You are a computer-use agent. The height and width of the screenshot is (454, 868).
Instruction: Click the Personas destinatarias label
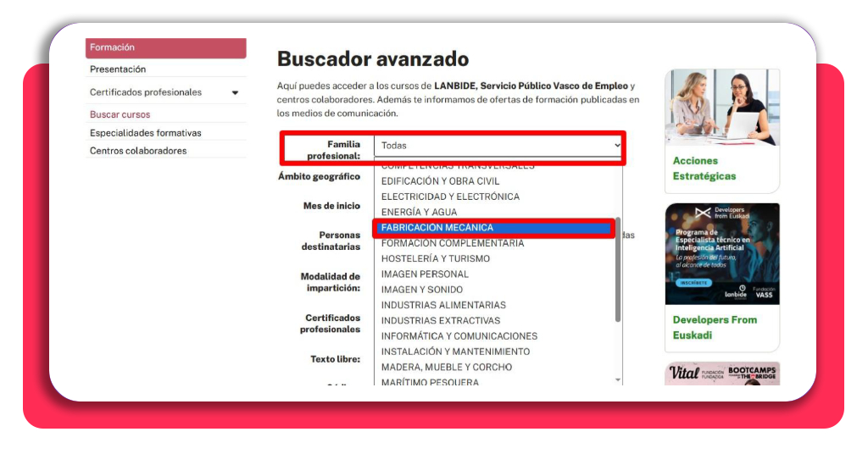pyautogui.click(x=331, y=241)
